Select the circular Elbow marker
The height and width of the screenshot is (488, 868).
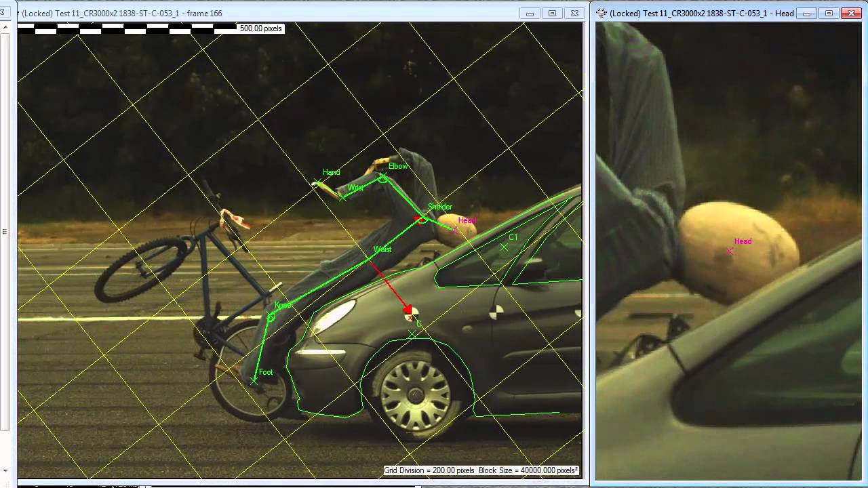pyautogui.click(x=382, y=178)
